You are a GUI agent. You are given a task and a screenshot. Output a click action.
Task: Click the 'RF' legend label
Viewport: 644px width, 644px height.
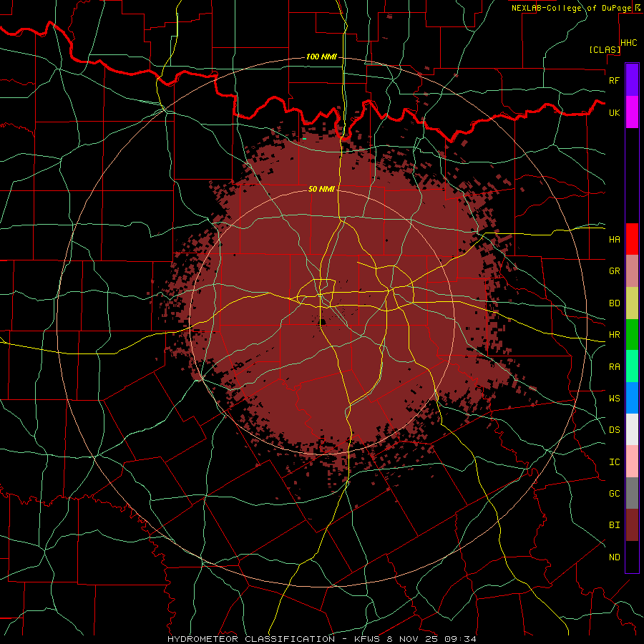pos(614,80)
